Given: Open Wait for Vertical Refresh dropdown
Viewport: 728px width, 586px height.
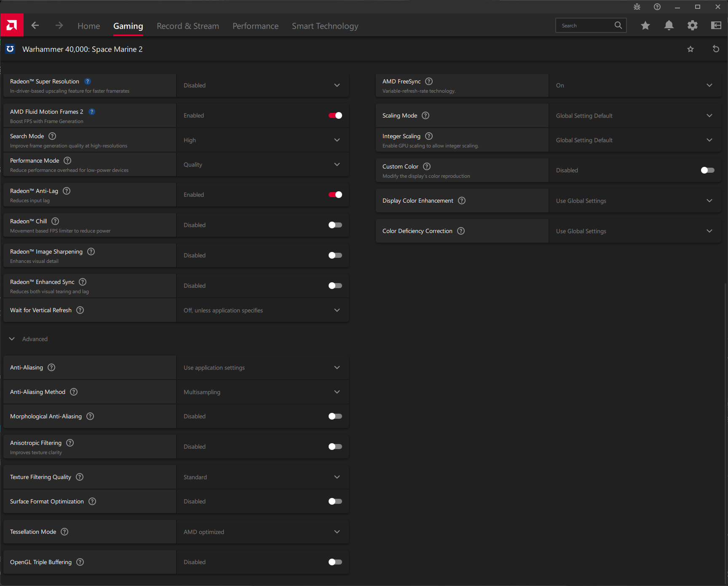Looking at the screenshot, I should coord(263,310).
